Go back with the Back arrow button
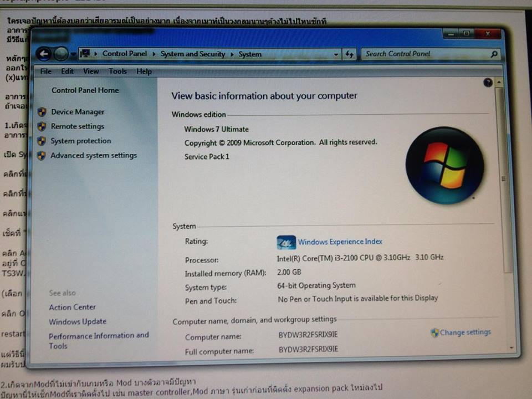The image size is (532, 399). click(x=44, y=54)
